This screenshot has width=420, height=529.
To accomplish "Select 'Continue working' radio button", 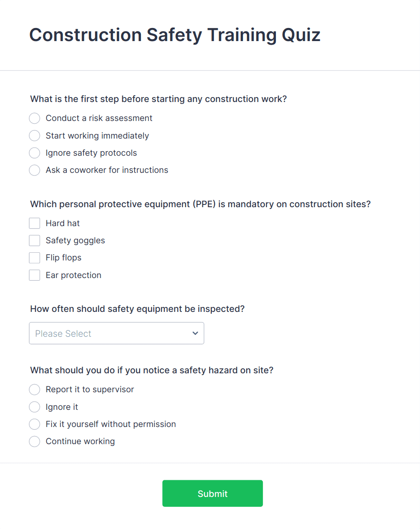I will (34, 441).
